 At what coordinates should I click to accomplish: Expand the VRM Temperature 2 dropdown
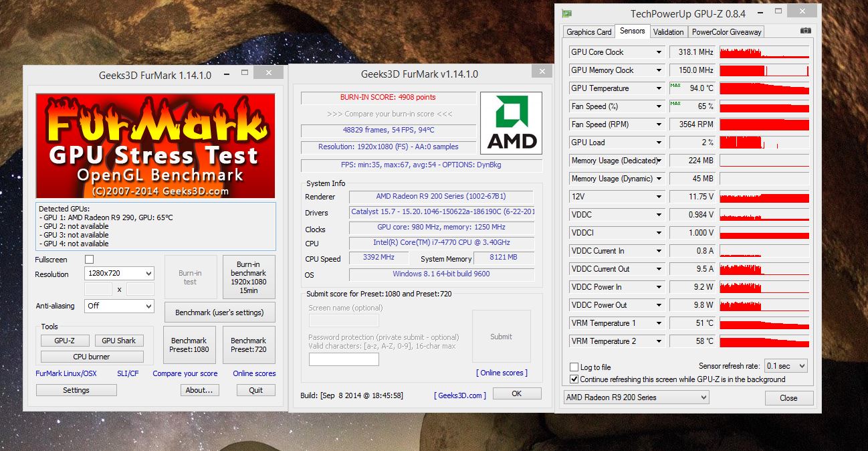(x=659, y=341)
